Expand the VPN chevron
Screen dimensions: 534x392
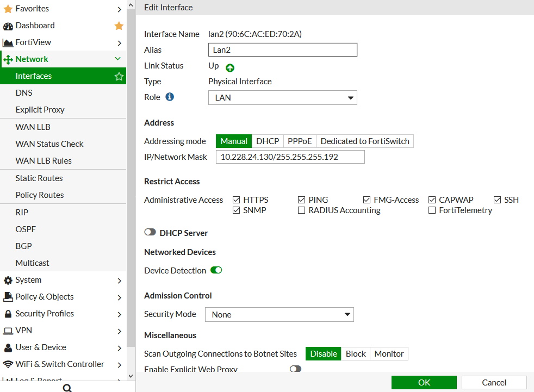119,331
